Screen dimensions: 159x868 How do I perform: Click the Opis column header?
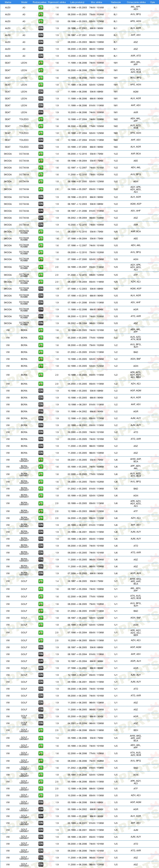click(153, 2)
